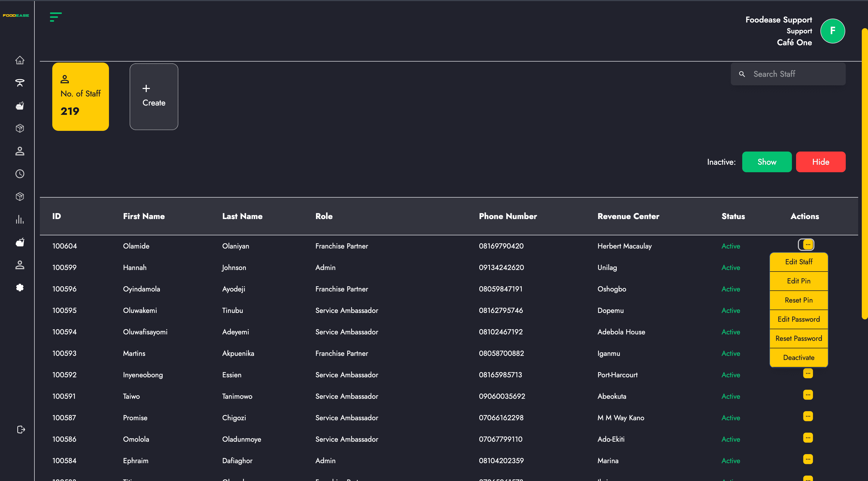This screenshot has width=868, height=481.
Task: Select Edit Password from actions menu
Action: click(x=799, y=319)
